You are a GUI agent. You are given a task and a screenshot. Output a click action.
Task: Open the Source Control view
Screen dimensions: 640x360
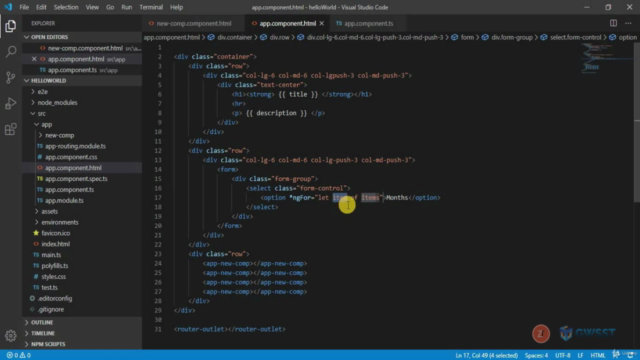click(11, 77)
